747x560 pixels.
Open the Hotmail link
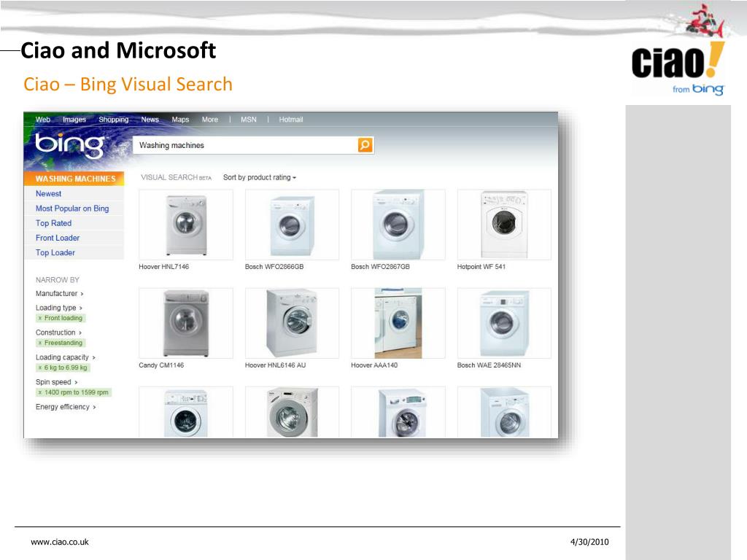point(291,120)
